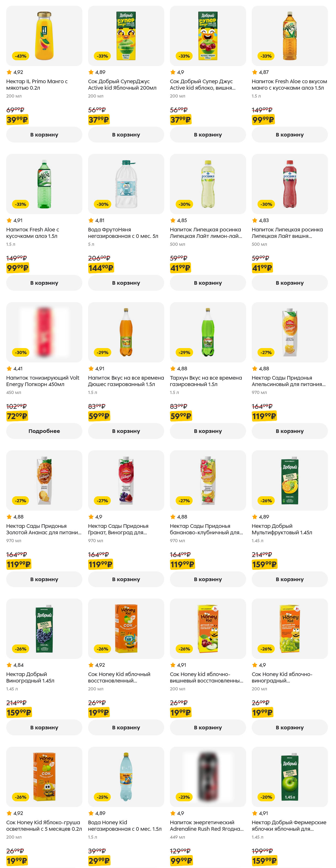Open Липецкая росинка вишня bottle image

coord(289,184)
